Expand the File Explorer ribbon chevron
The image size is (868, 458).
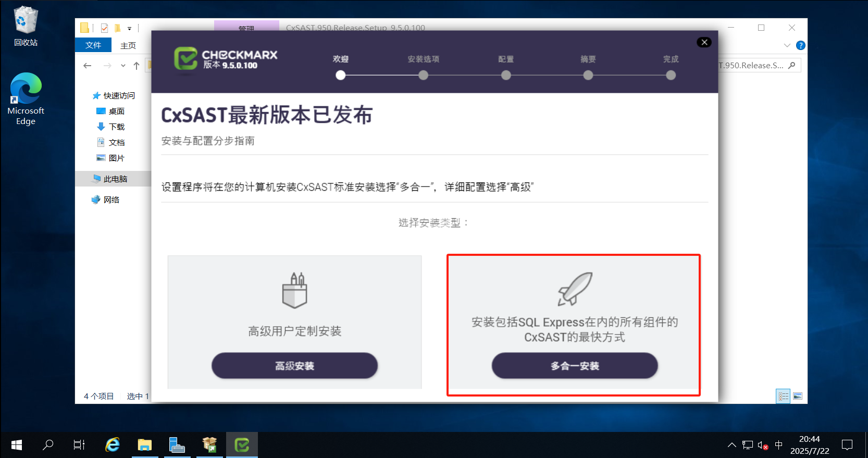click(787, 45)
